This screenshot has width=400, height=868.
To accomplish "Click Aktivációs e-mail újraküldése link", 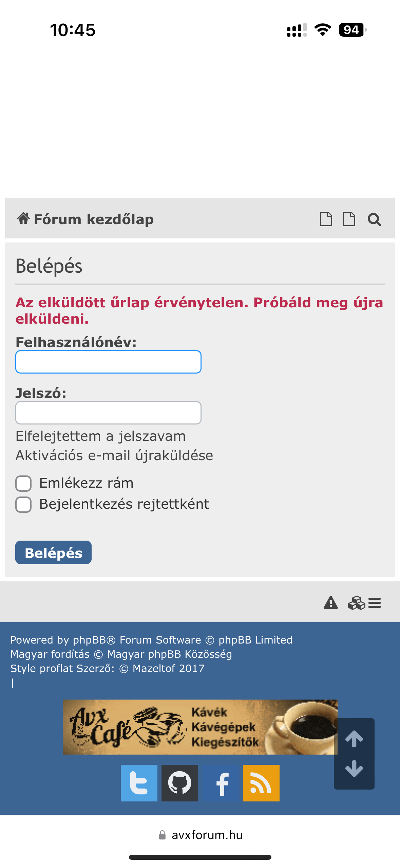I will coord(114,455).
